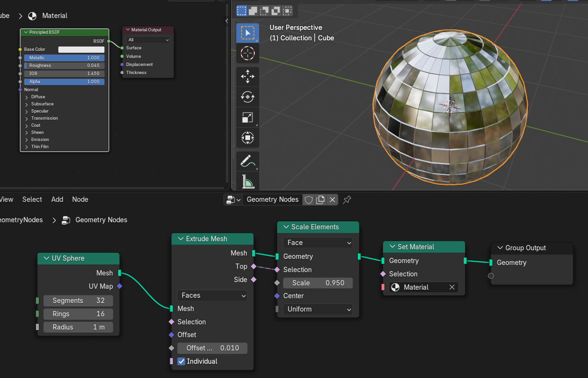
Task: Set selection mode to subtract
Action: point(264,10)
